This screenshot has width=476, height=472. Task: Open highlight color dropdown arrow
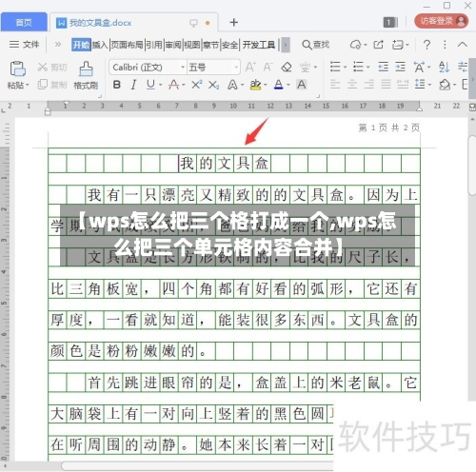click(266, 85)
